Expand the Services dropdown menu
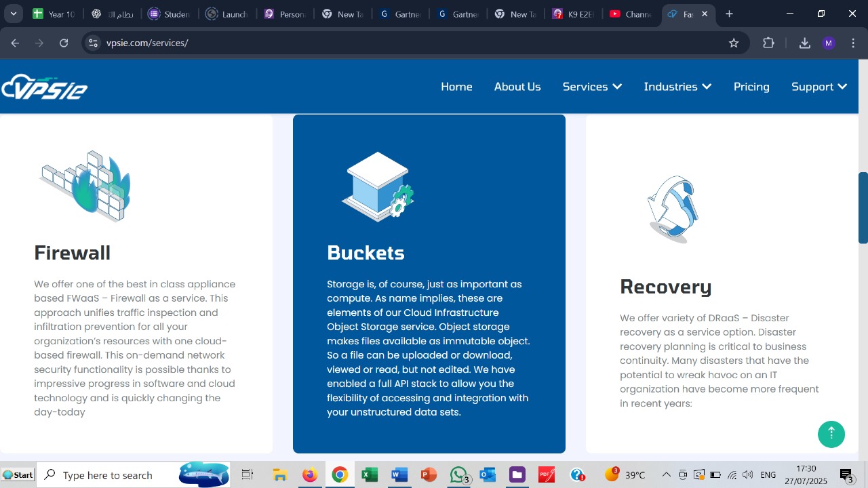 coord(591,86)
